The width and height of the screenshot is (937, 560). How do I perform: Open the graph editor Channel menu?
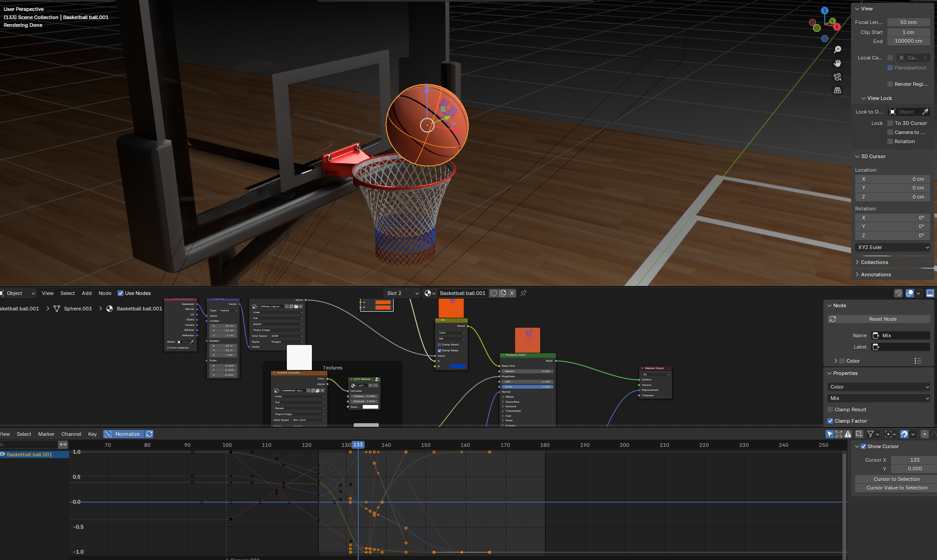point(71,434)
